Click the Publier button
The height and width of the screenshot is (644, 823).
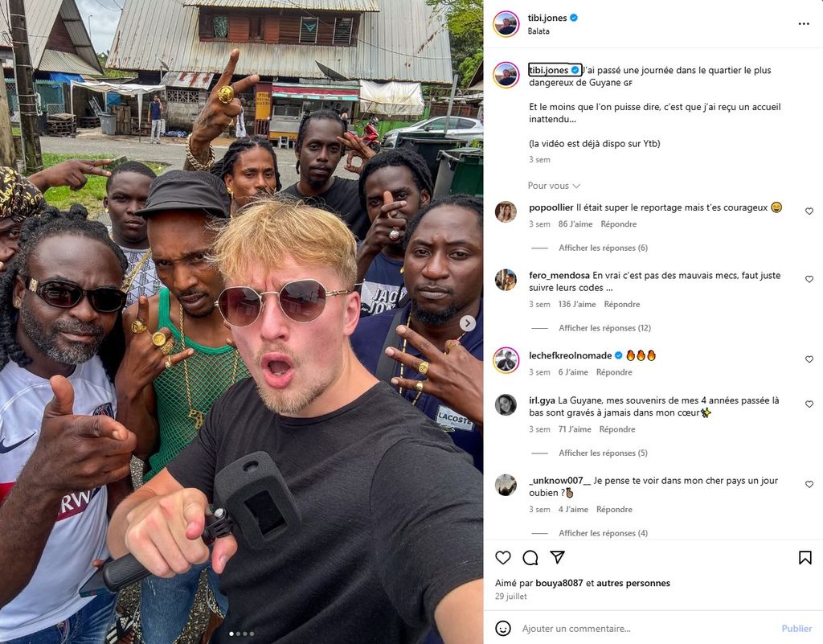pos(796,628)
